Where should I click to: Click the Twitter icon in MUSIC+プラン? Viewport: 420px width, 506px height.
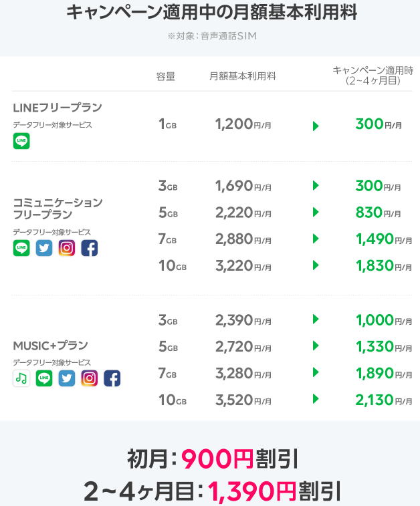coord(67,378)
